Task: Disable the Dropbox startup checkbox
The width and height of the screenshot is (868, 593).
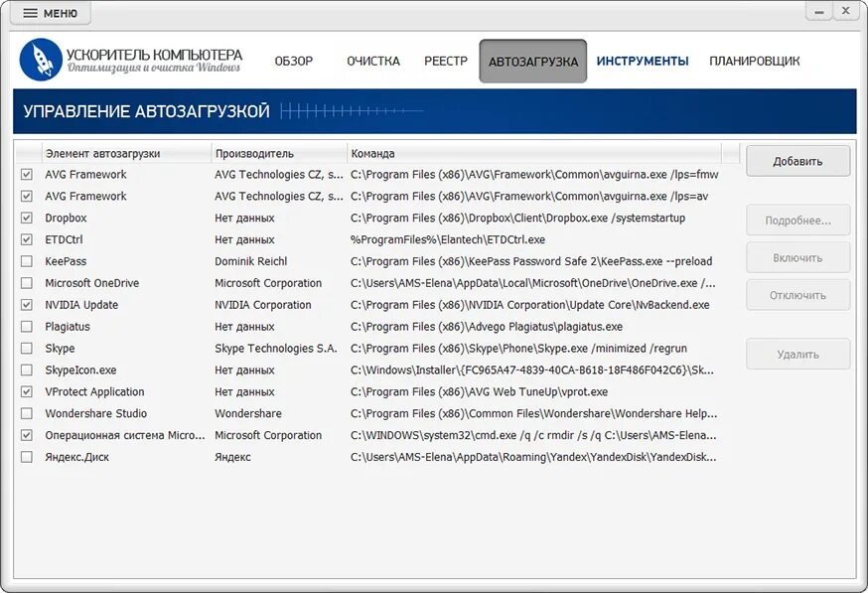Action: [27, 218]
